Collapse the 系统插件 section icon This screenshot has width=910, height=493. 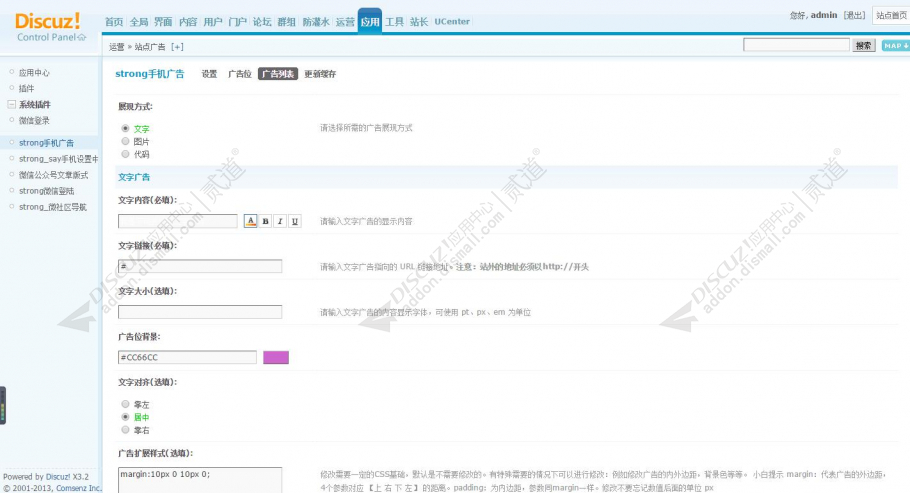(x=11, y=105)
